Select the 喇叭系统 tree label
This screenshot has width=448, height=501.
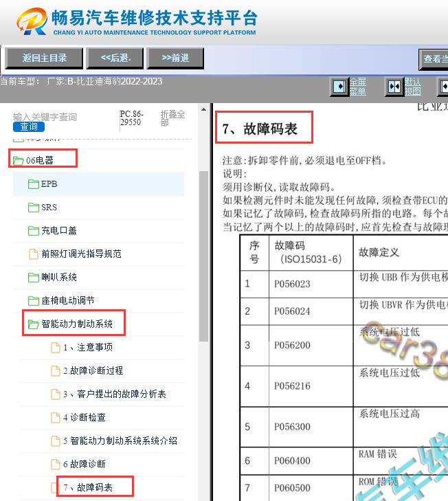(x=59, y=278)
